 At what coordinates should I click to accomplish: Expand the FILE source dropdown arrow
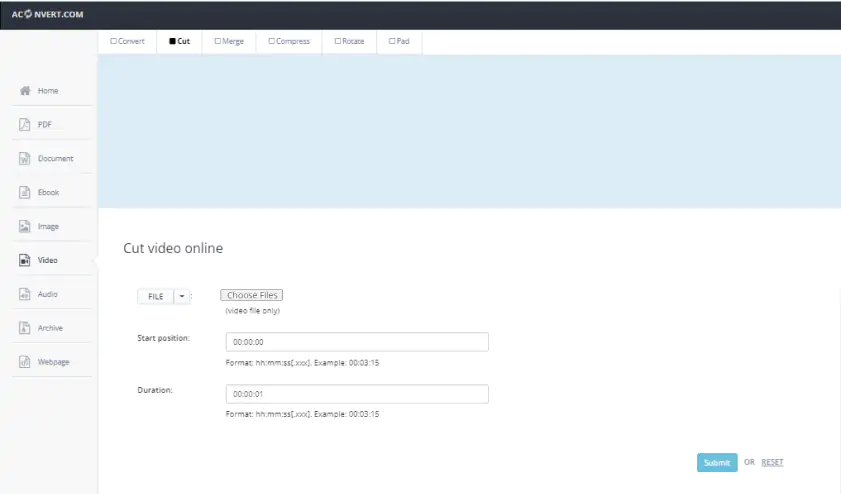pyautogui.click(x=181, y=296)
